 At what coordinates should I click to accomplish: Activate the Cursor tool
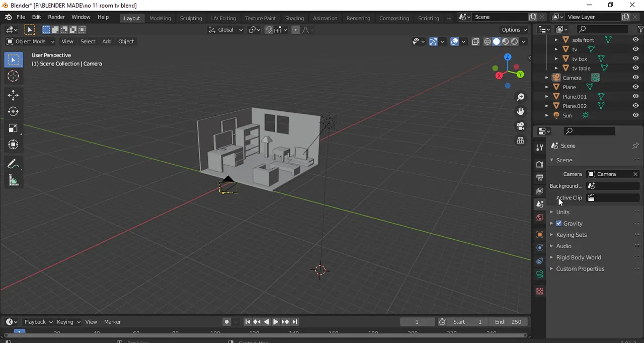(13, 77)
